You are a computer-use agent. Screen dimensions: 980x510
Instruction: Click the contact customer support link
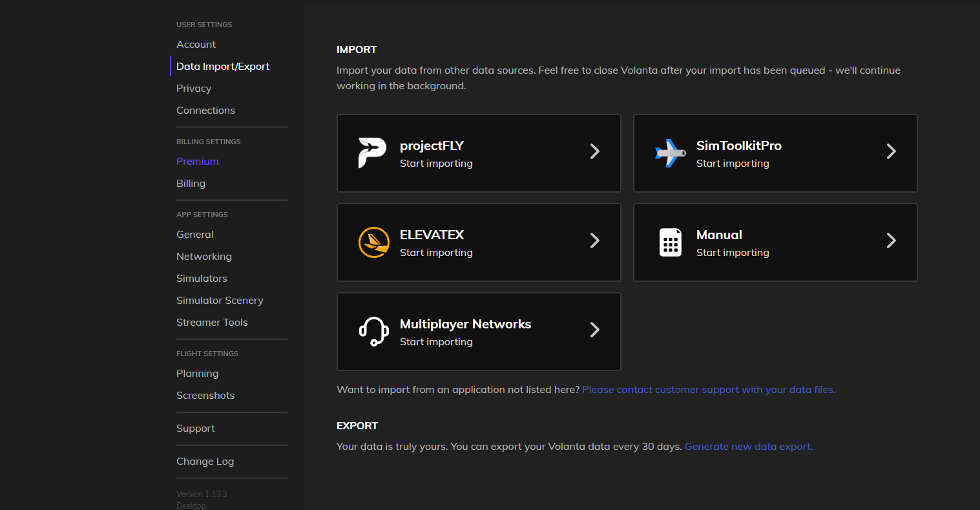709,390
